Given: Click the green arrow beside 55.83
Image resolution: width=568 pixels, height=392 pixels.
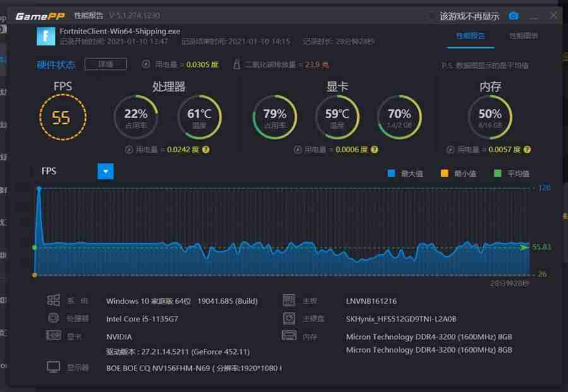Looking at the screenshot, I should (524, 247).
